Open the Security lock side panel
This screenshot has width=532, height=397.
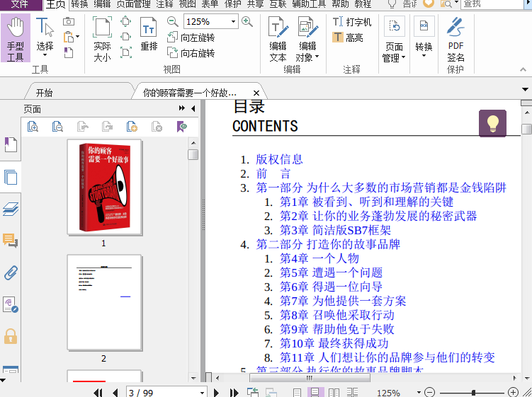click(11, 336)
